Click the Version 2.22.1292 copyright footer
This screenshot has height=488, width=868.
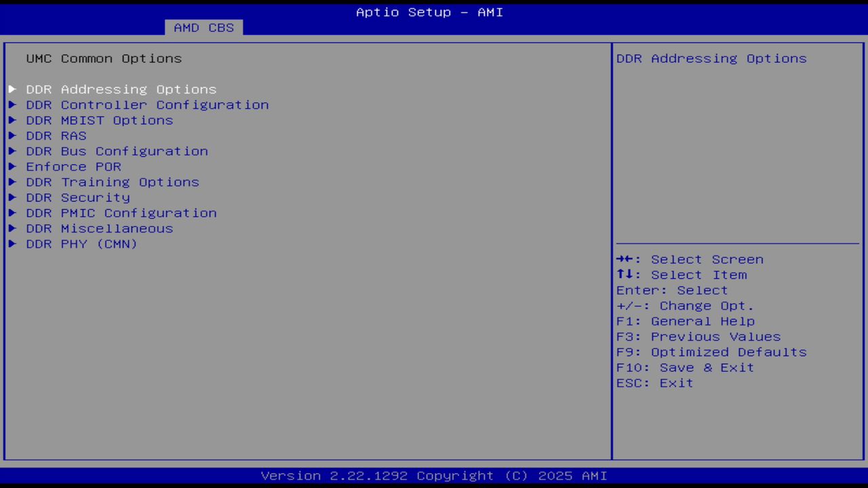pos(434,476)
